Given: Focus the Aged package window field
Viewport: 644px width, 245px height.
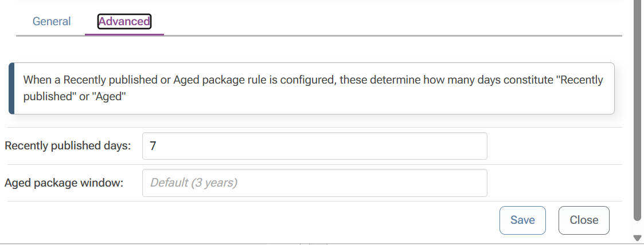Looking at the screenshot, I should click(314, 183).
